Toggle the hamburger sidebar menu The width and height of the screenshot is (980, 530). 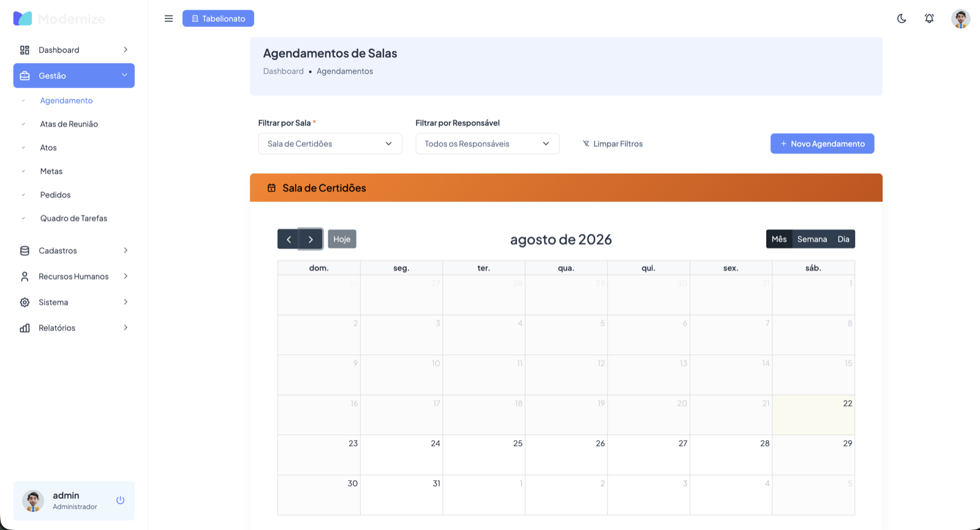(x=168, y=18)
